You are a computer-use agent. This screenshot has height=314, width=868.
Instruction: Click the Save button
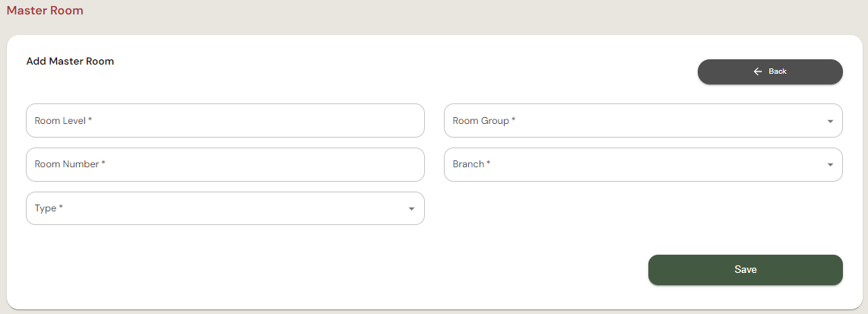point(745,270)
